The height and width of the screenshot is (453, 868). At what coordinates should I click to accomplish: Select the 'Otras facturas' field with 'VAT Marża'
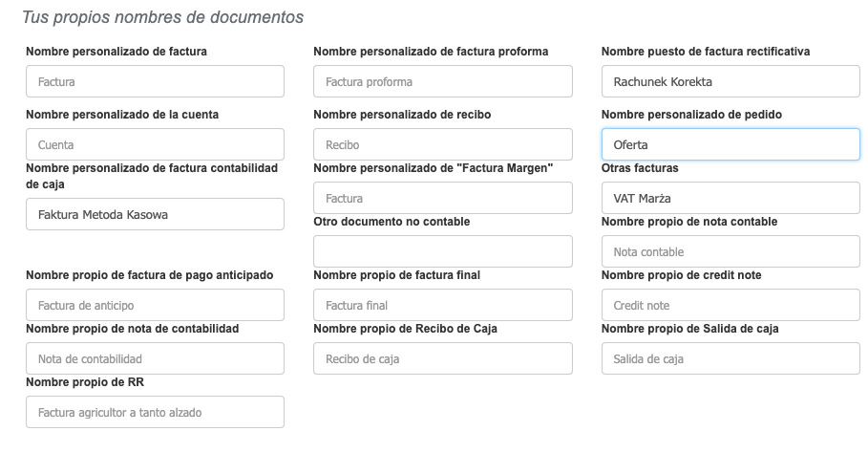(x=730, y=198)
